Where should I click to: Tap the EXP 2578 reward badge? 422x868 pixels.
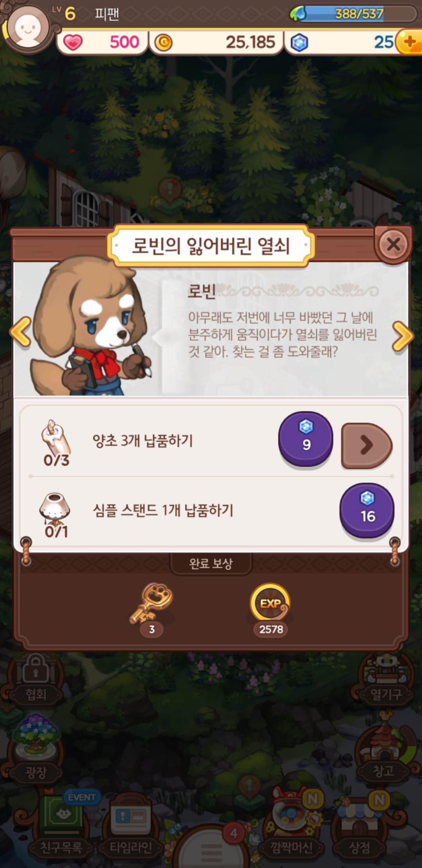[270, 608]
